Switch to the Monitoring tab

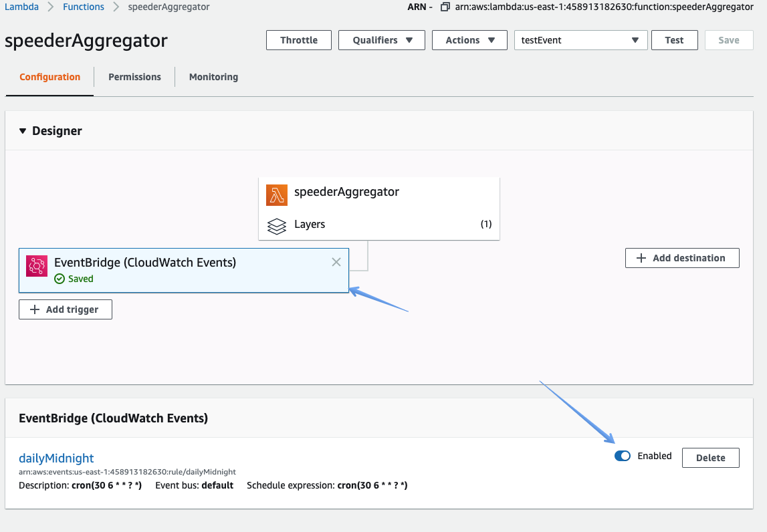[214, 77]
